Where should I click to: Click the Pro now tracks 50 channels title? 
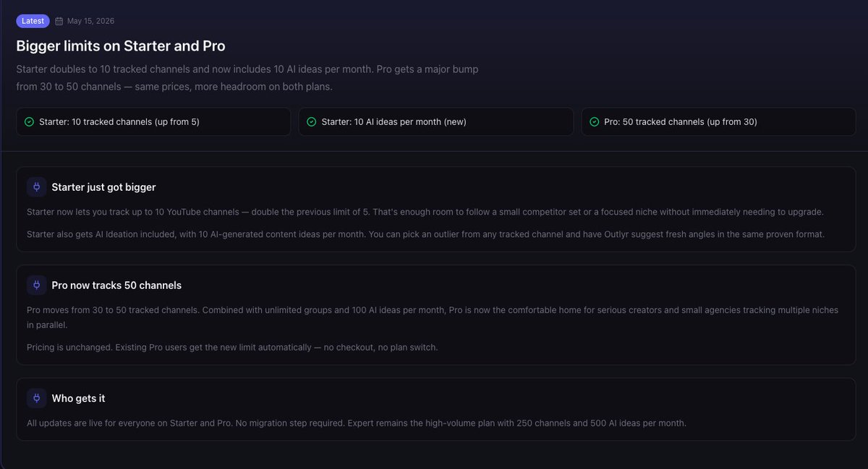[116, 285]
